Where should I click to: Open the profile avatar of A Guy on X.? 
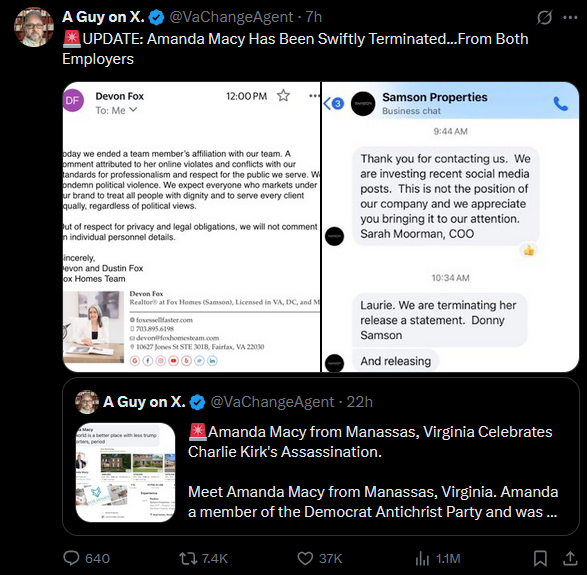click(34, 27)
